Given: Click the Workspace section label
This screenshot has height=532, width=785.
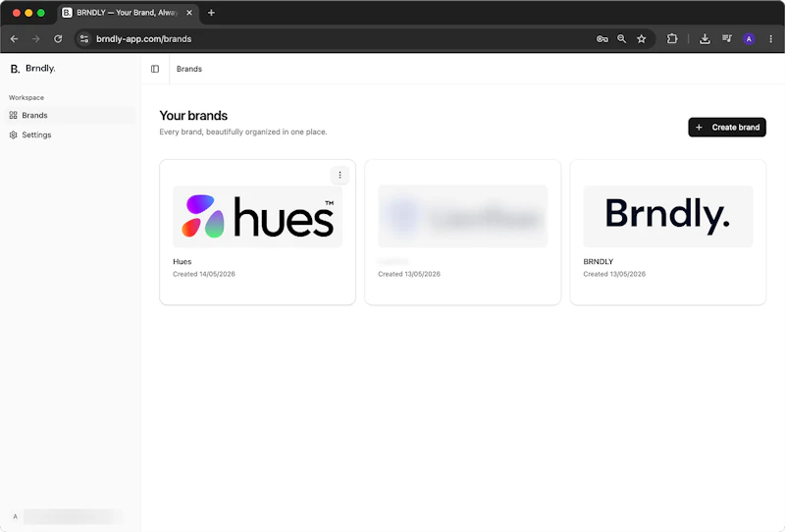Looking at the screenshot, I should [x=26, y=98].
